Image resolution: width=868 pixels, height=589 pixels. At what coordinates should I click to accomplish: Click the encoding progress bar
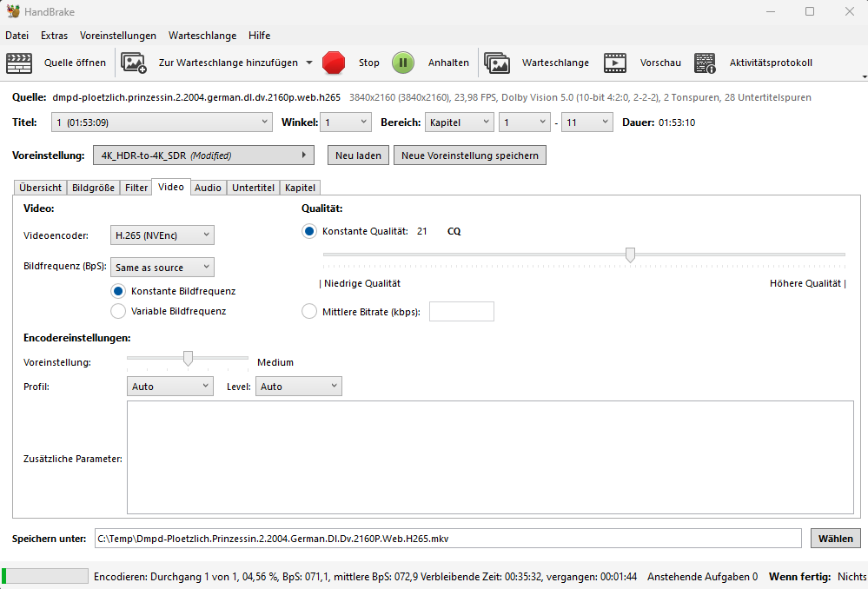pyautogui.click(x=45, y=576)
